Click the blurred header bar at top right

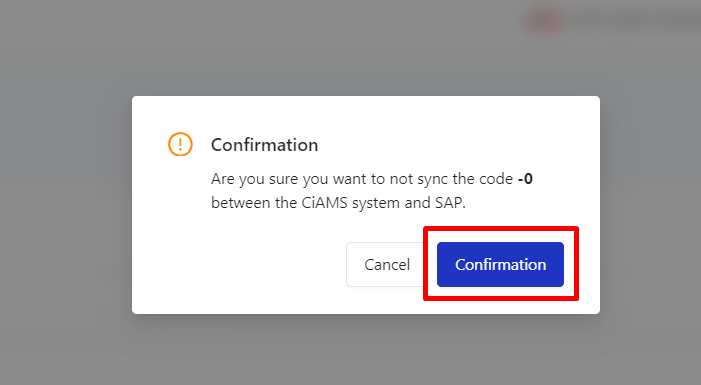pos(612,20)
